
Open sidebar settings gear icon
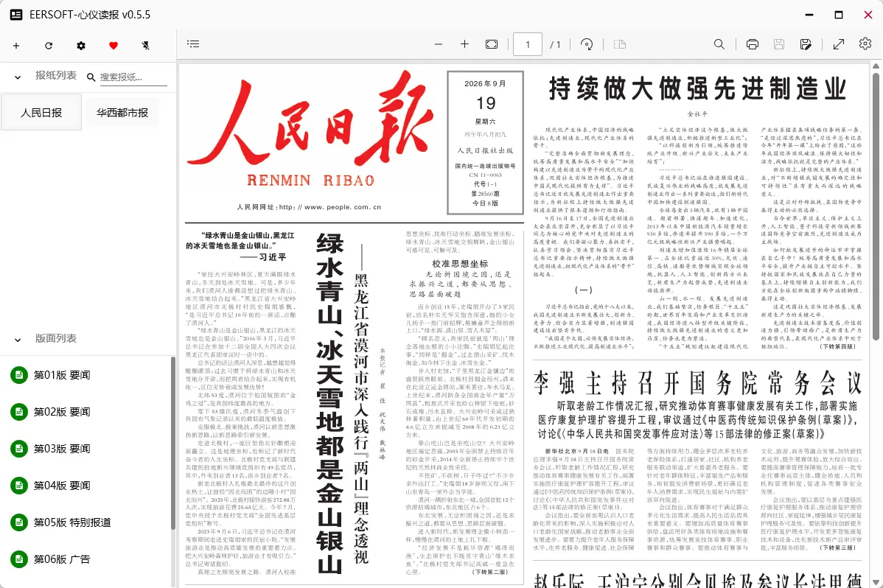point(81,46)
